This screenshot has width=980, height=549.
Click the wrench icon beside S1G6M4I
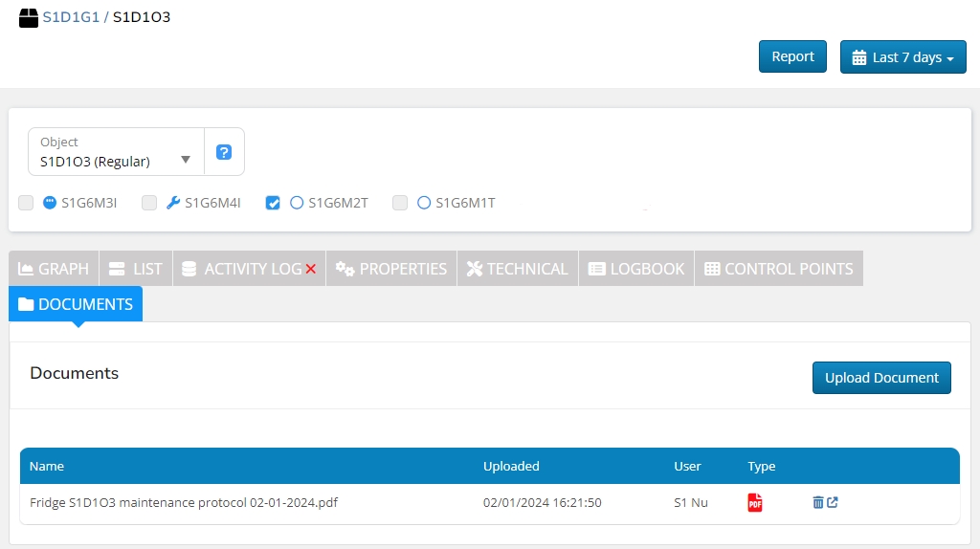tap(173, 203)
